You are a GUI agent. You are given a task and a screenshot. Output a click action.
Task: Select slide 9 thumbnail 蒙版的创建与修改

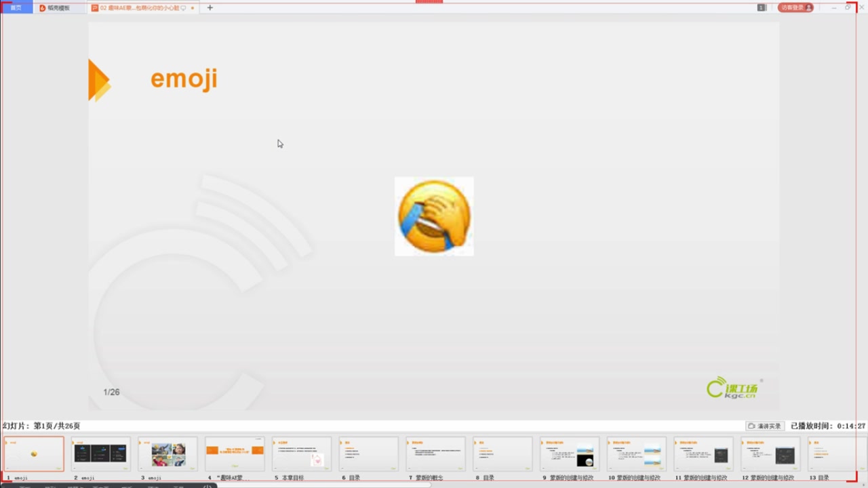(570, 453)
